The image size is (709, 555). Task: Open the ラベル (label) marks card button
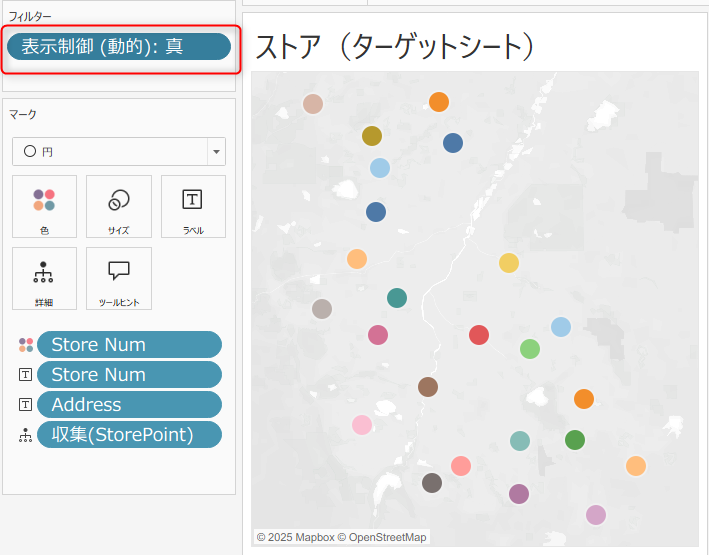click(x=193, y=206)
